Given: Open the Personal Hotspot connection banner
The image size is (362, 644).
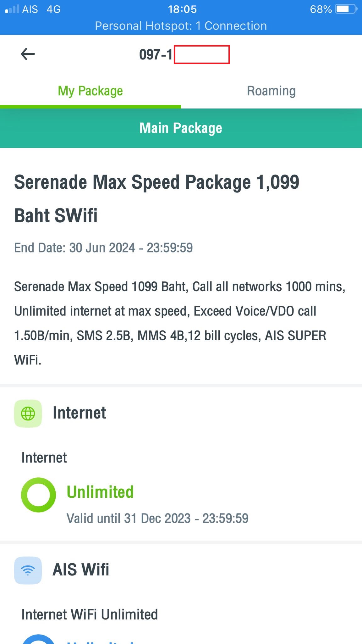Looking at the screenshot, I should pyautogui.click(x=181, y=26).
